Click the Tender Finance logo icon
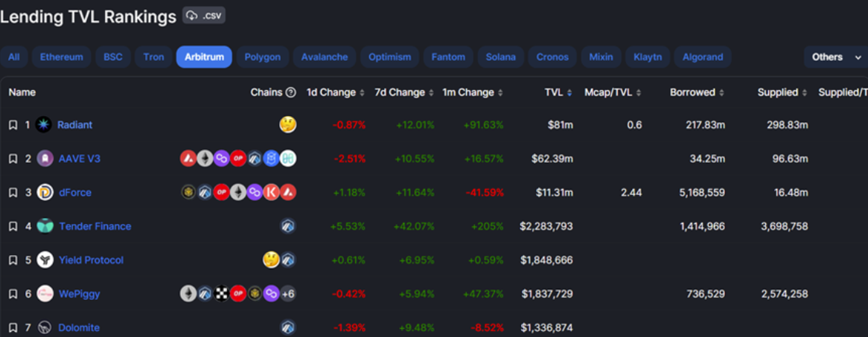This screenshot has width=868, height=337. (45, 226)
